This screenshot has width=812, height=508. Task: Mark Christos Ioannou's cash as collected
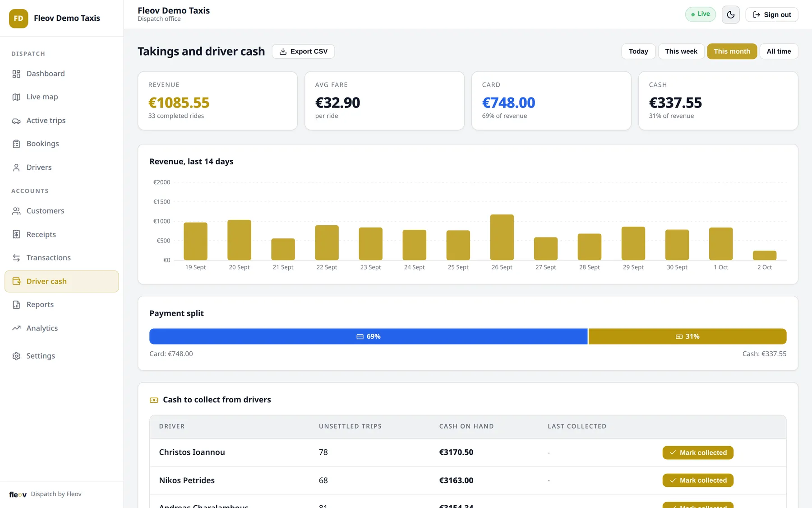[x=698, y=453]
